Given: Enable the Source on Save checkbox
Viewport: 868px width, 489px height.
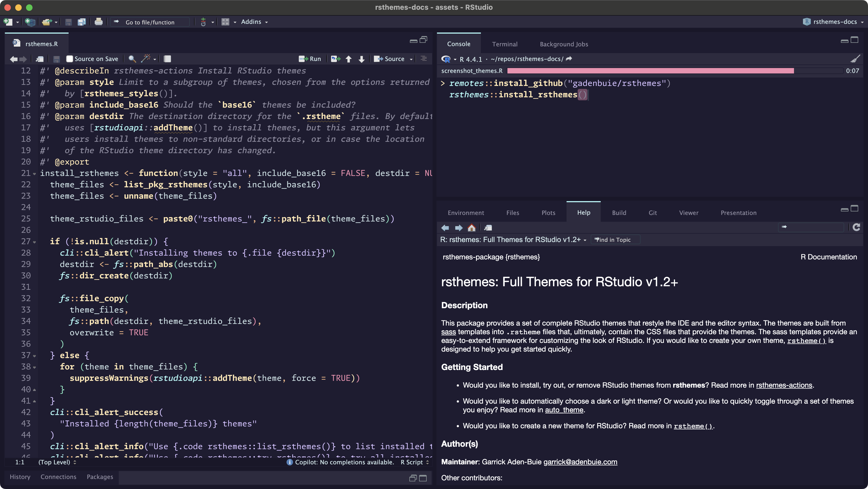Looking at the screenshot, I should click(70, 59).
